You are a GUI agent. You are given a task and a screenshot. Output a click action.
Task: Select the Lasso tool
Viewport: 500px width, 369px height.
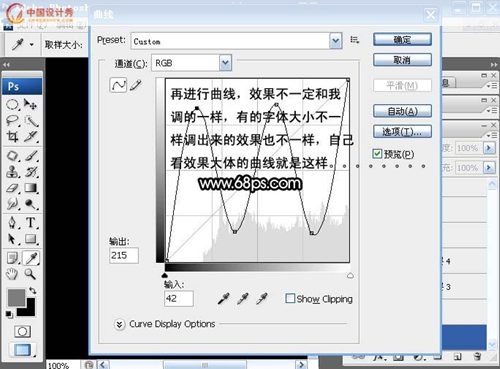click(13, 120)
